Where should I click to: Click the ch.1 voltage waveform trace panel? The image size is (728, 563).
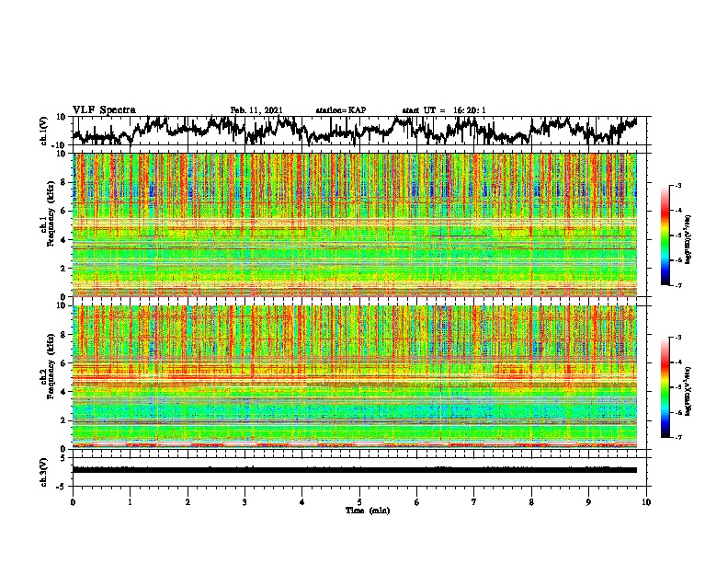point(359,131)
